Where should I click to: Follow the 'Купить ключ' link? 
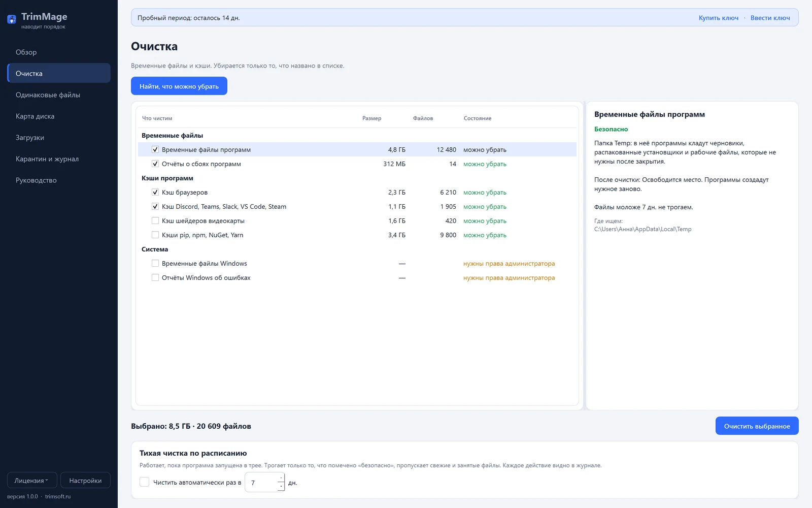(719, 18)
